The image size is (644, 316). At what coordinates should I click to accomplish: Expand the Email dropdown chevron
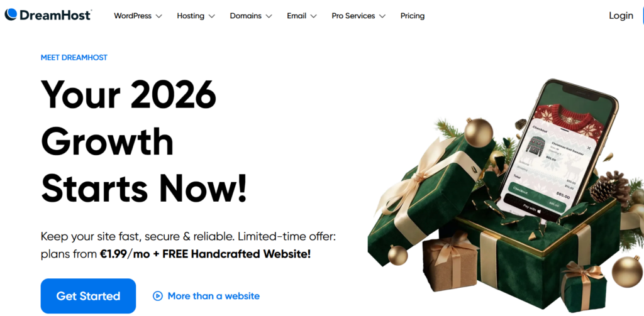click(313, 16)
